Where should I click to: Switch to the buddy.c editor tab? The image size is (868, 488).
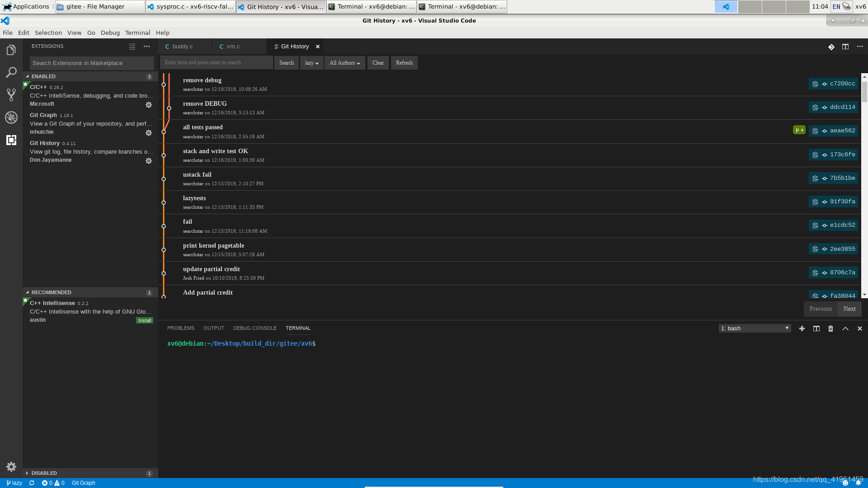pyautogui.click(x=183, y=47)
